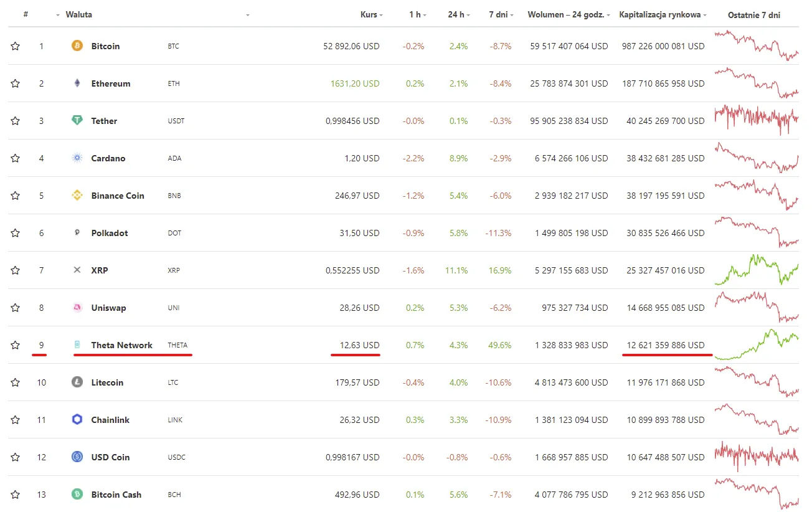Click Tether volume 95 905 238 834 USD
This screenshot has height=512, width=812.
coord(569,121)
